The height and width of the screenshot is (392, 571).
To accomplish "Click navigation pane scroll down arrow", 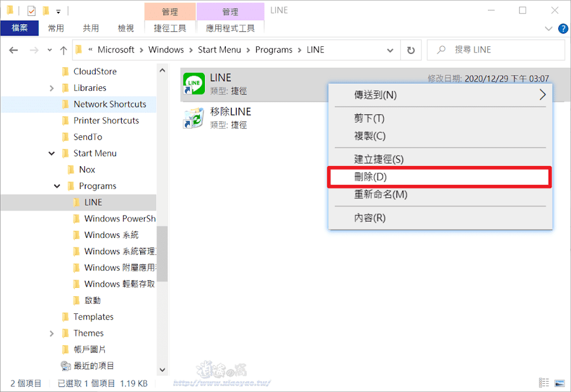I will pos(162,370).
